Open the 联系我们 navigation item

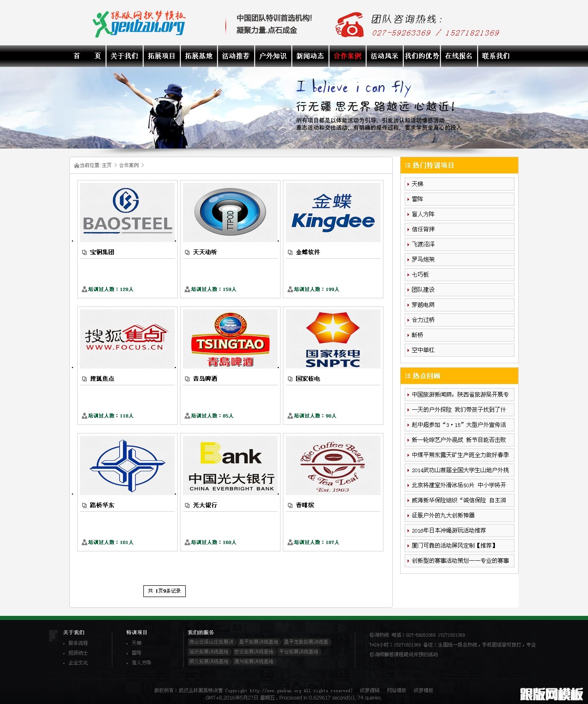click(496, 56)
